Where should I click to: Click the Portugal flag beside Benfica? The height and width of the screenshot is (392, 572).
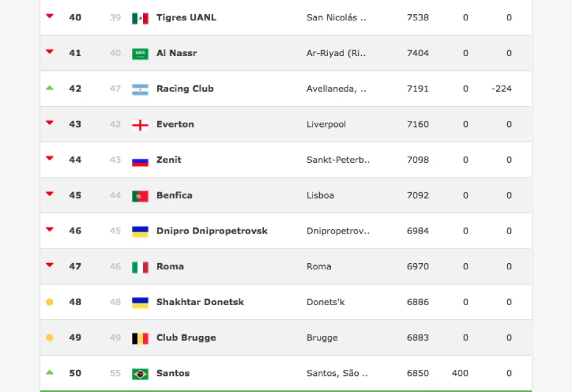[140, 196]
